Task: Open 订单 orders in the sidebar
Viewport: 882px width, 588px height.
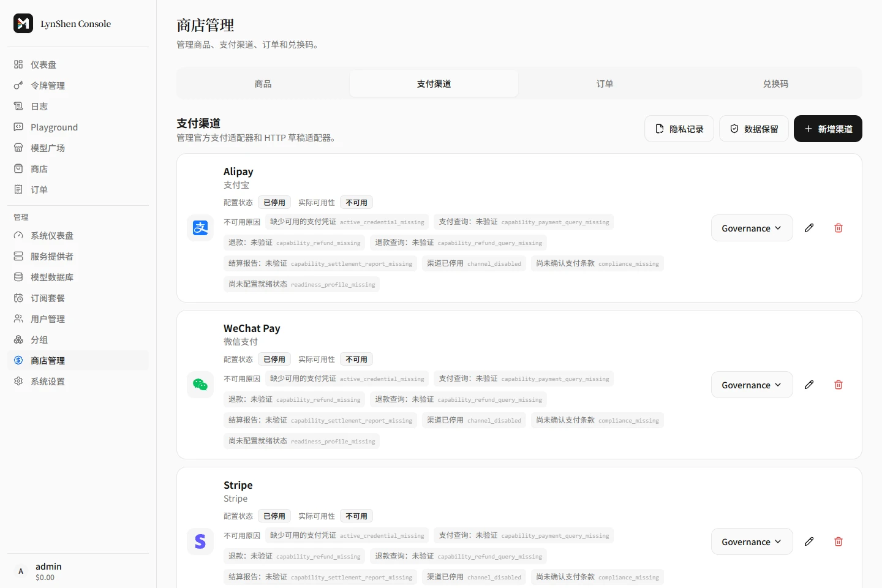Action: [x=78, y=189]
